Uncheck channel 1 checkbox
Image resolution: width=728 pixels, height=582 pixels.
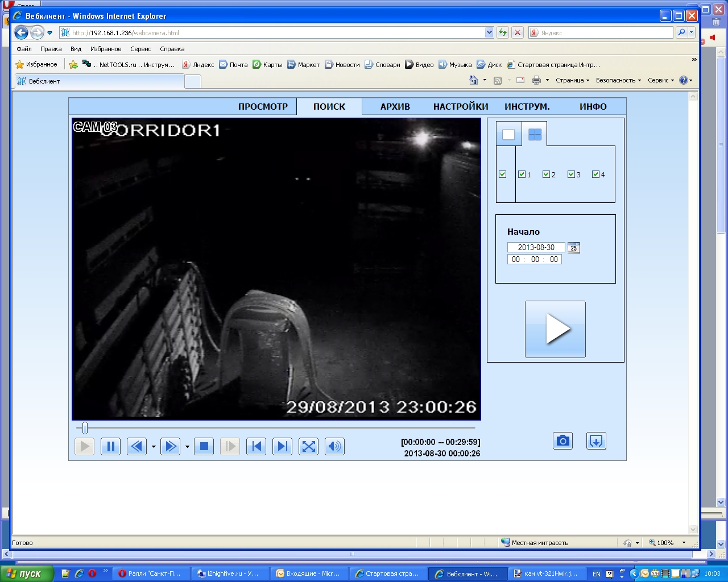coord(522,174)
